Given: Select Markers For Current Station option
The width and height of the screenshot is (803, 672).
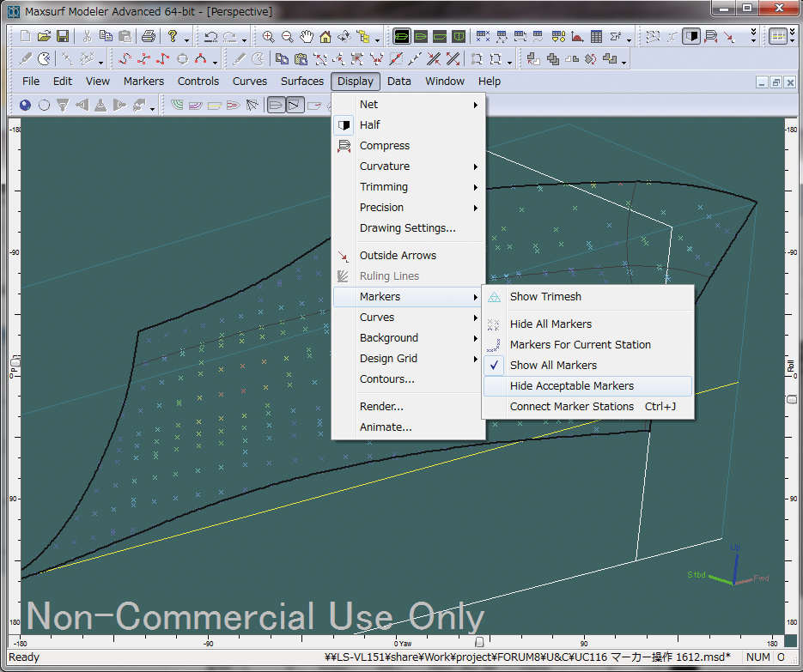Looking at the screenshot, I should (588, 344).
